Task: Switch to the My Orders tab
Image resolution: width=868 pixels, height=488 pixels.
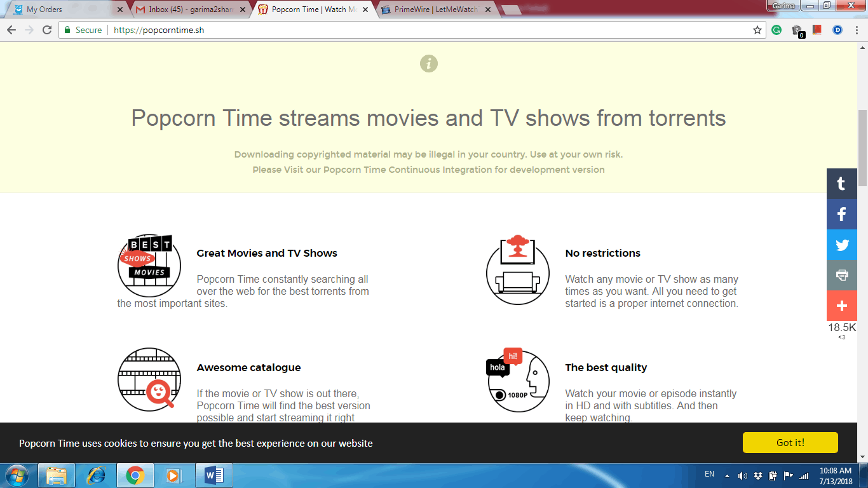Action: tap(64, 10)
